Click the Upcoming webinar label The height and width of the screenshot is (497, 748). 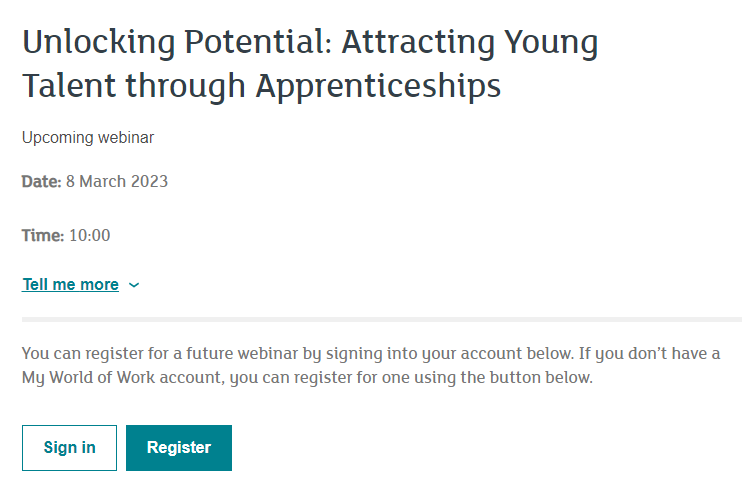click(x=88, y=138)
